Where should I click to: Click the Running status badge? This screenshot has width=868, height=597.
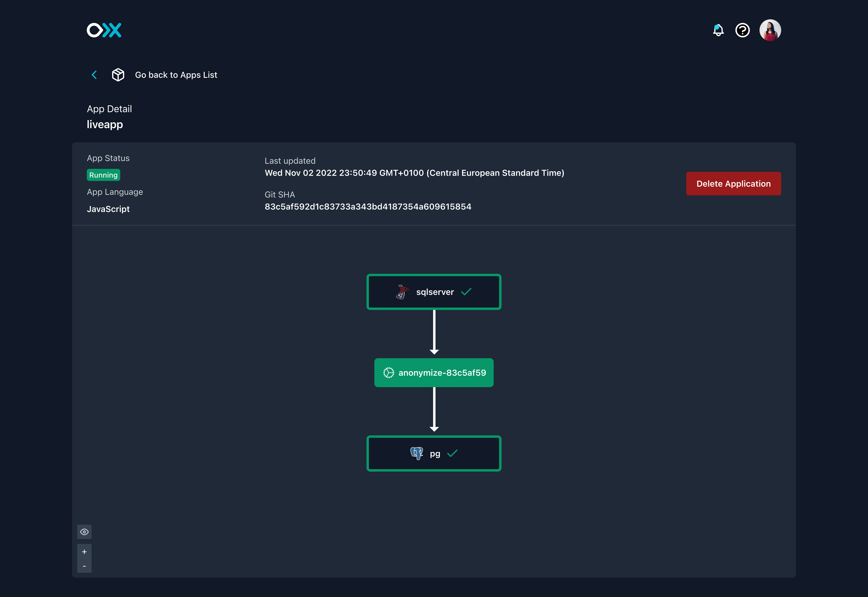point(103,175)
